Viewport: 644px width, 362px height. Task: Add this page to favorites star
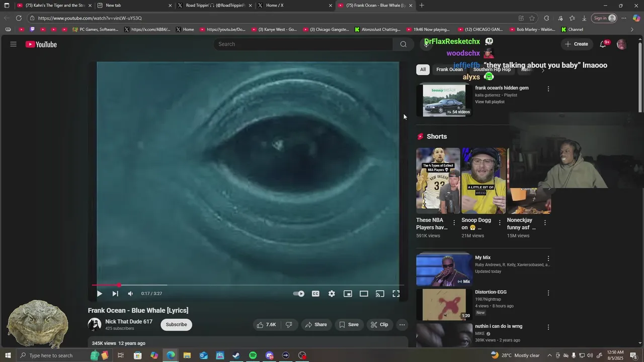[532, 18]
